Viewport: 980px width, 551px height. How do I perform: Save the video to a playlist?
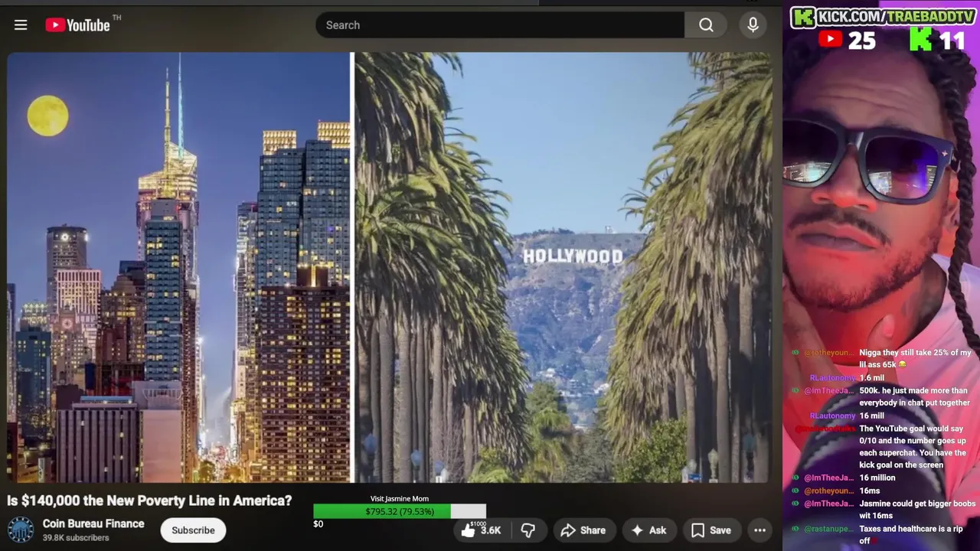coord(711,530)
